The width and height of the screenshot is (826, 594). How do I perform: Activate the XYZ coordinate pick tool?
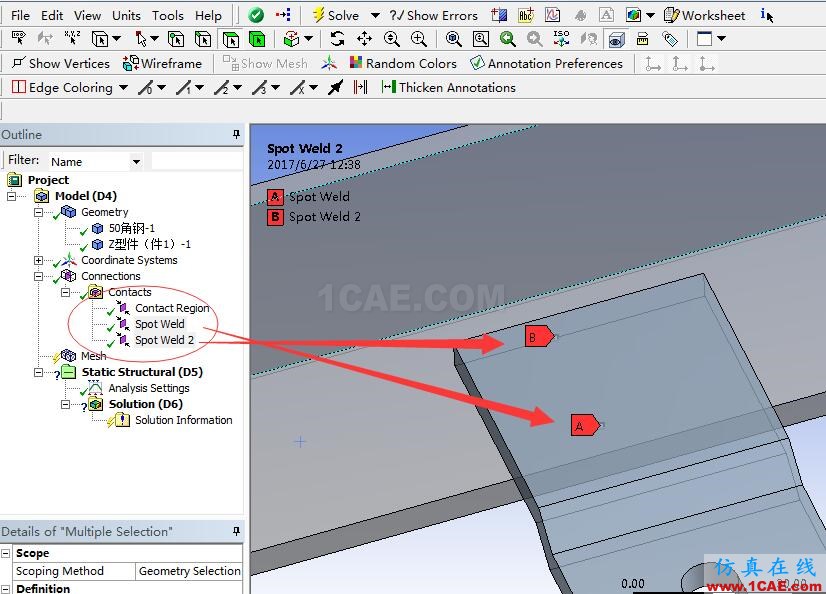(72, 38)
